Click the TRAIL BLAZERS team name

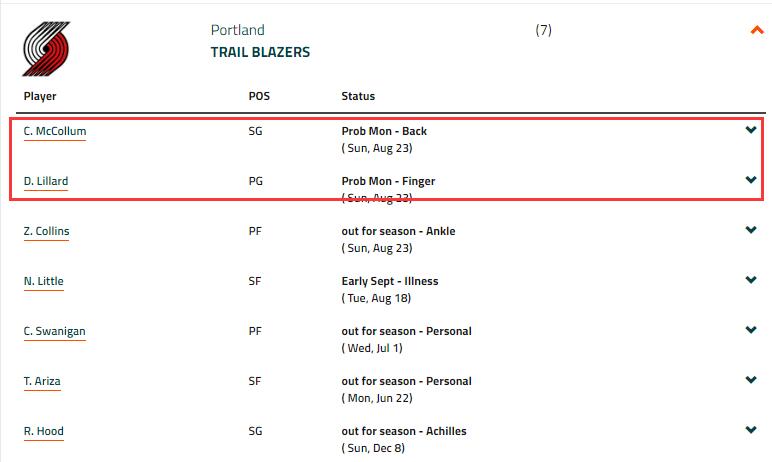tap(260, 52)
